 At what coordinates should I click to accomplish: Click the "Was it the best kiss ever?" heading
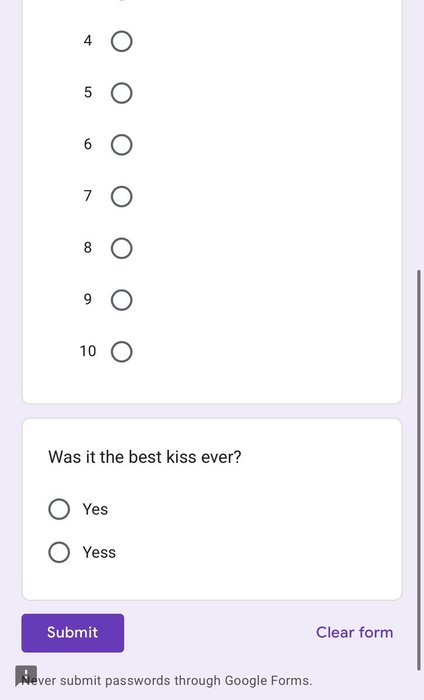(x=145, y=457)
